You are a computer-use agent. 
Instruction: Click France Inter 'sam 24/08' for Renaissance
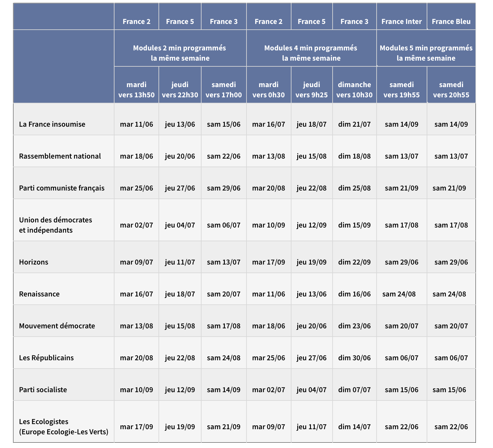pyautogui.click(x=399, y=294)
